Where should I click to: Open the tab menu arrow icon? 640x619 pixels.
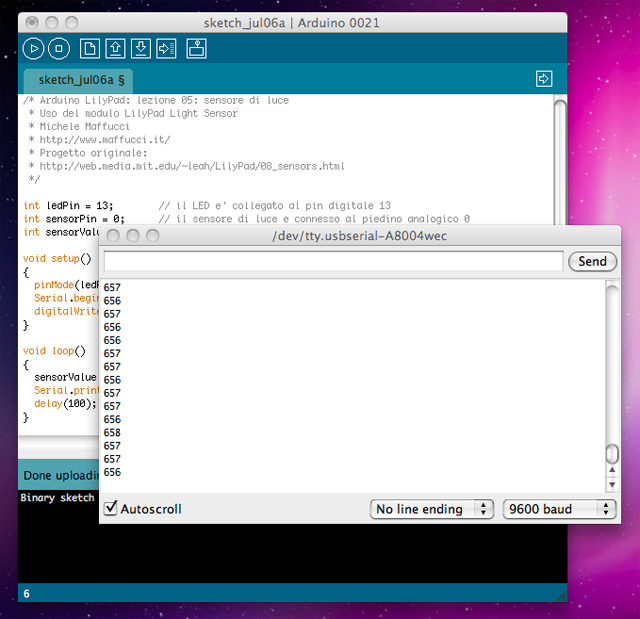coord(544,78)
